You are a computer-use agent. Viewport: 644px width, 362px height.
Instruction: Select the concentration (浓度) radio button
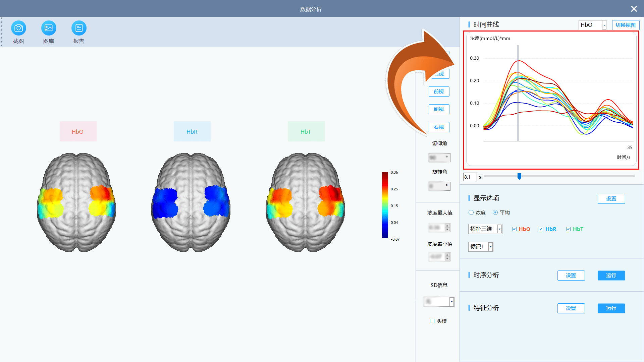click(x=471, y=213)
